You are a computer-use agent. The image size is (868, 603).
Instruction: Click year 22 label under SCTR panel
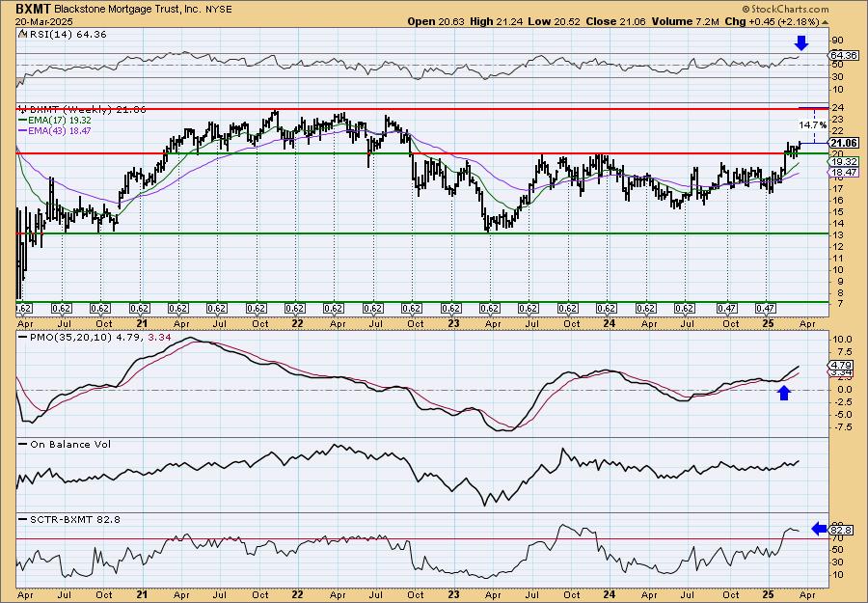[298, 594]
